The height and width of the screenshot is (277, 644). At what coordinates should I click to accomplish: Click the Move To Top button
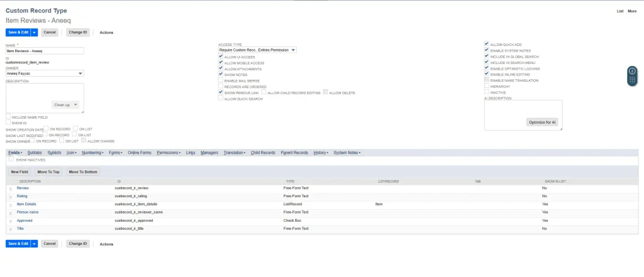click(x=48, y=172)
